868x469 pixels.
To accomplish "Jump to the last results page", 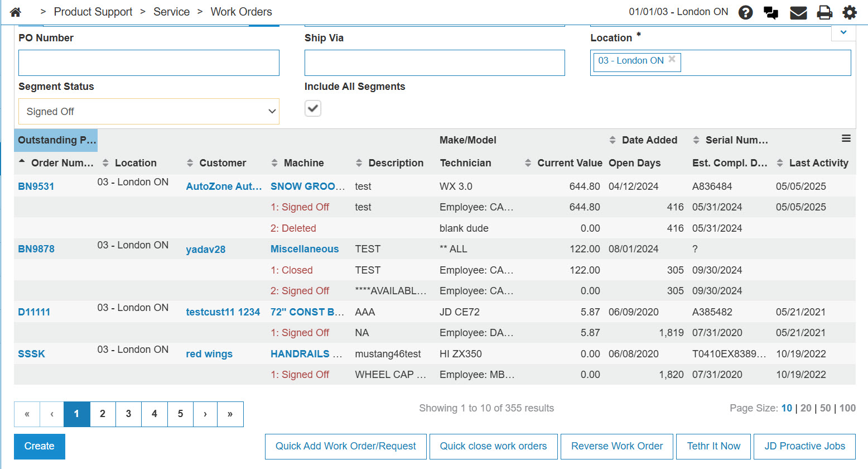I will [230, 414].
